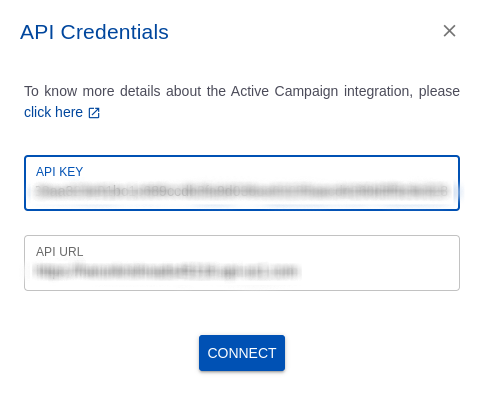The width and height of the screenshot is (482, 397).
Task: Click the start of the API URL value
Action: (37, 271)
